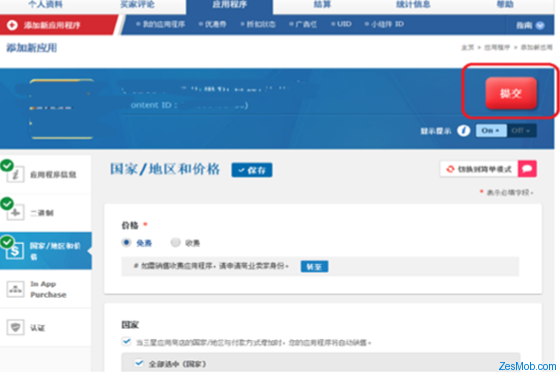Select the 免费 price radio button

click(x=126, y=243)
